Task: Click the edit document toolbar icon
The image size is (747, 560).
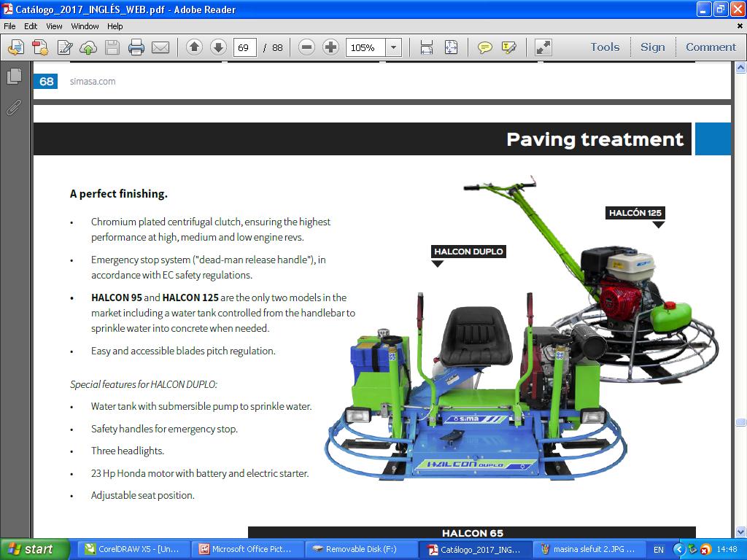Action: (64, 47)
